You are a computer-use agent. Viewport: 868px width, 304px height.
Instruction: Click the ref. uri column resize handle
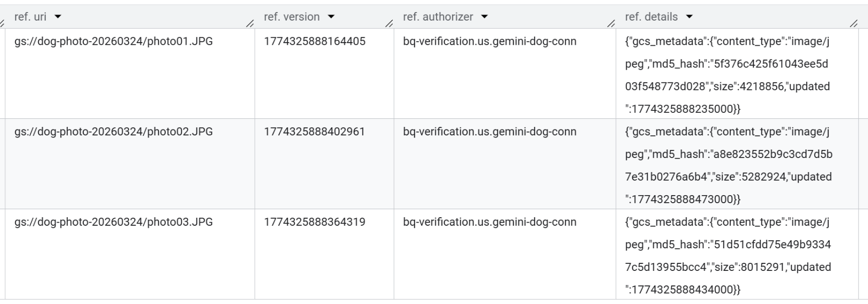click(x=250, y=23)
